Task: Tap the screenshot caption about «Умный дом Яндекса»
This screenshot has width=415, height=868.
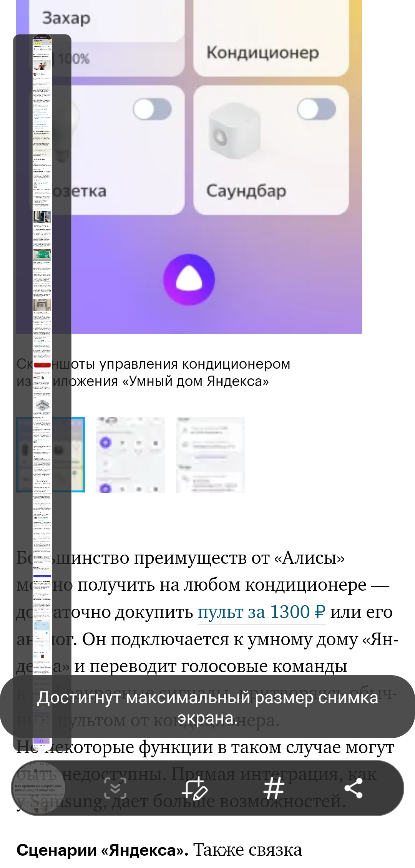Action: click(x=154, y=373)
